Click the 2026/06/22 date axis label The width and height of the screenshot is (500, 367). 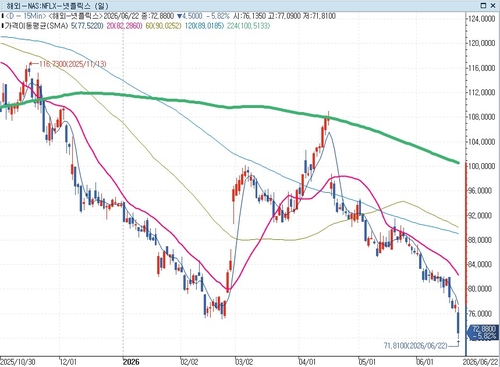481,362
